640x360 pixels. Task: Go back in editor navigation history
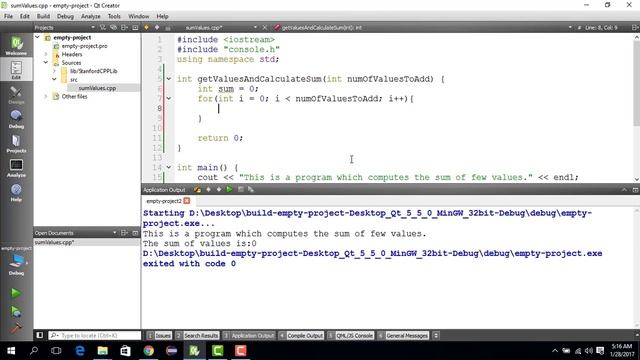[147, 27]
